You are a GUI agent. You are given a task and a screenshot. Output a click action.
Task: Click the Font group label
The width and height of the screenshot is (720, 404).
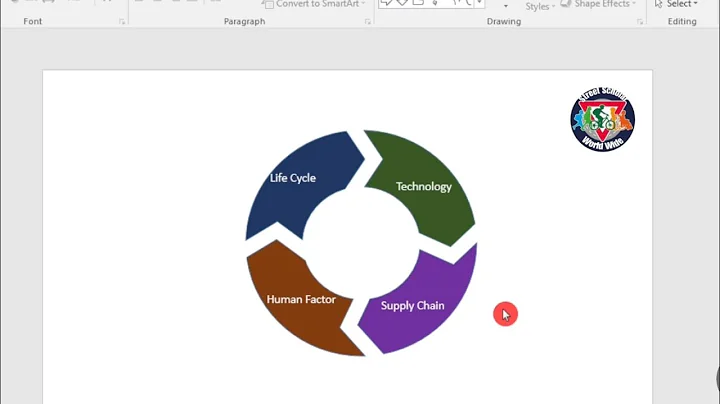point(33,22)
